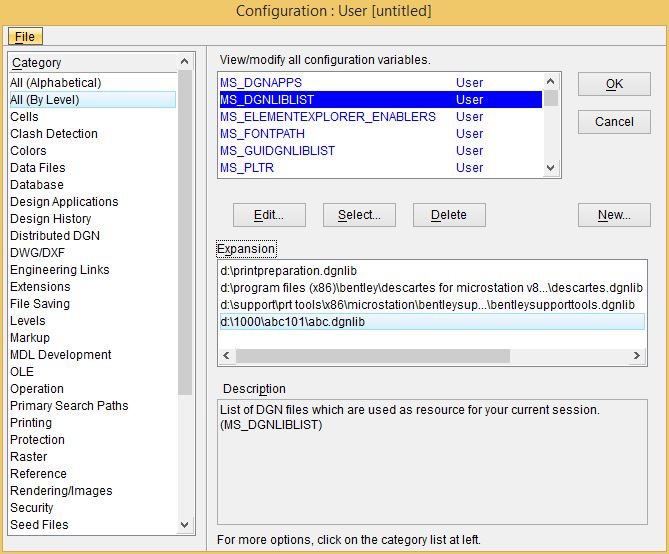The height and width of the screenshot is (554, 669).
Task: Select MS_ELEMENTEXPLORER_ENABLERS variable
Action: click(381, 117)
